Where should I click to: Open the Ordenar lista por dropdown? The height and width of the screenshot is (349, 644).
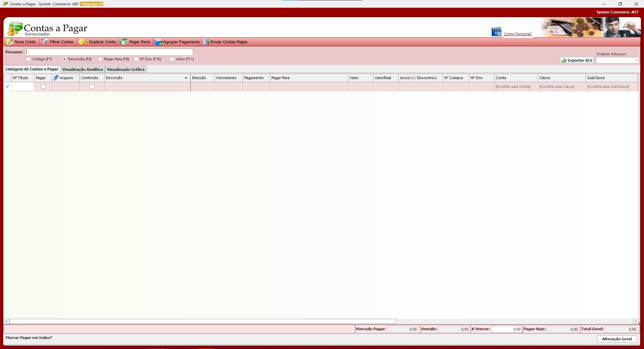coord(617,60)
